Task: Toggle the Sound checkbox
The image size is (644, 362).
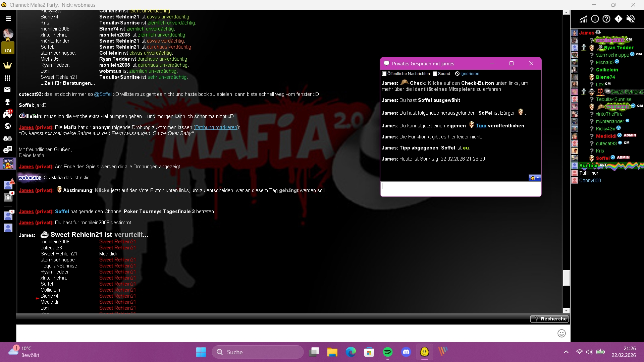Action: 435,74
